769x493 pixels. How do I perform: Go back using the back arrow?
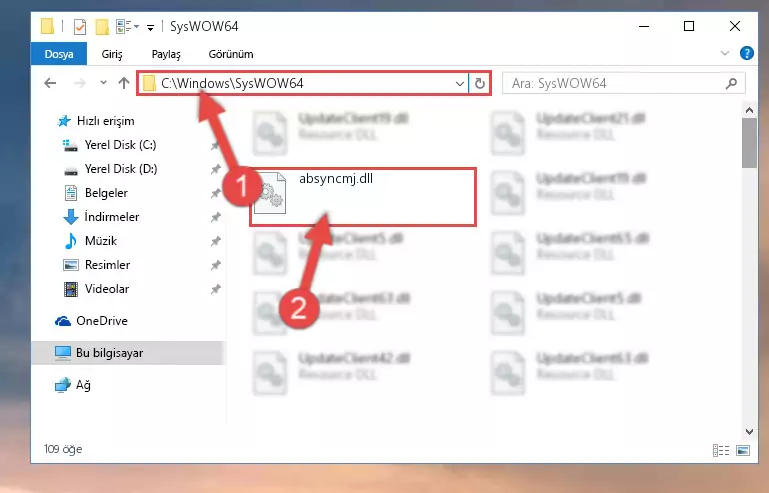[50, 83]
